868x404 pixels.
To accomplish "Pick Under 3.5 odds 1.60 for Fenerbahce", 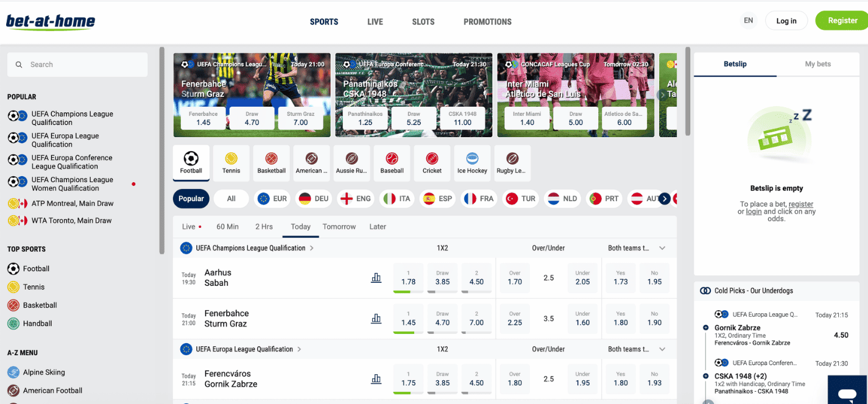I will (x=583, y=319).
